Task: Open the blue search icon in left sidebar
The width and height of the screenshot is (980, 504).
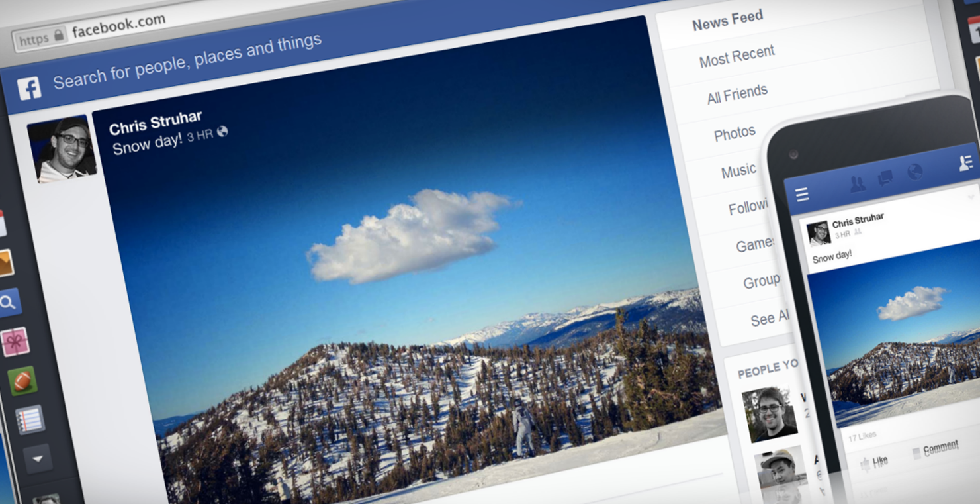Action: 9,303
